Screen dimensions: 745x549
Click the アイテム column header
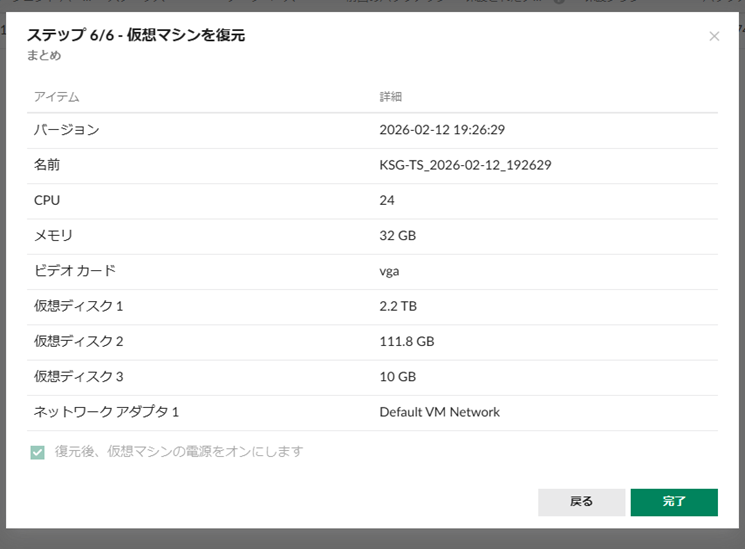(x=57, y=97)
